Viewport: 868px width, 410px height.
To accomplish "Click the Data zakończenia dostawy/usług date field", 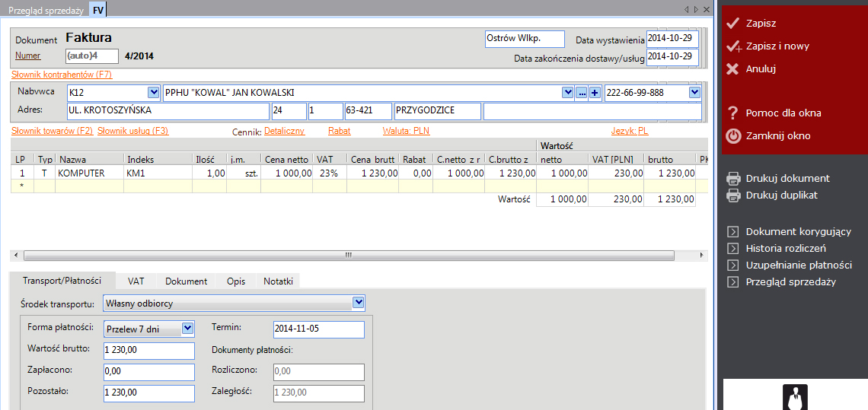I will pos(672,57).
